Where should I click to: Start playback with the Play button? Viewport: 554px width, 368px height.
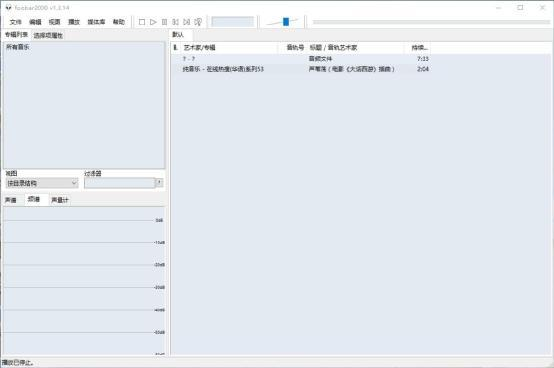click(x=153, y=22)
